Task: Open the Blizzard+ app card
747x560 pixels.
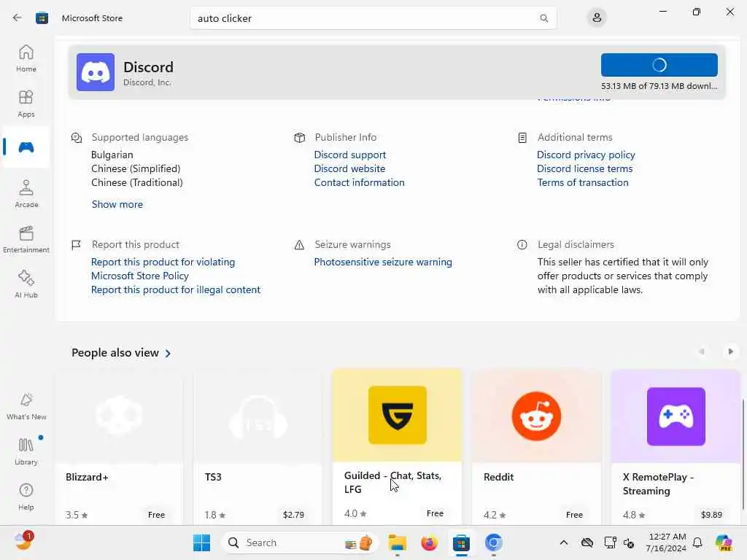Action: (119, 448)
